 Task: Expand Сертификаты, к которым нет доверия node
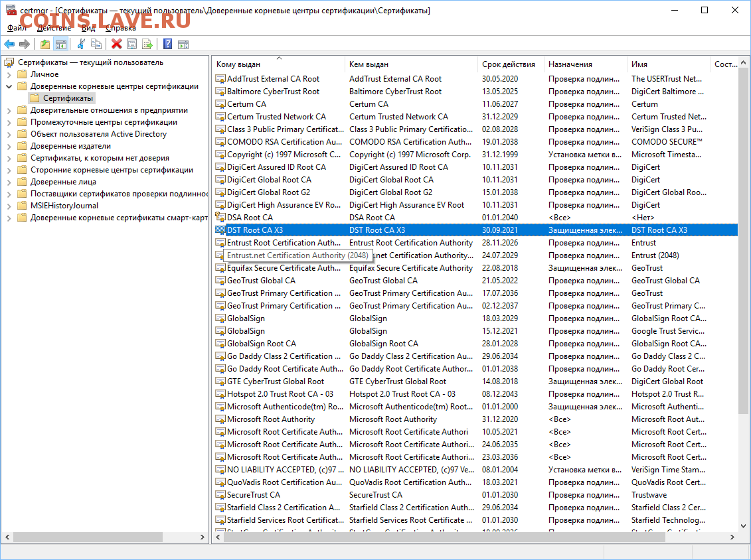pos(9,159)
